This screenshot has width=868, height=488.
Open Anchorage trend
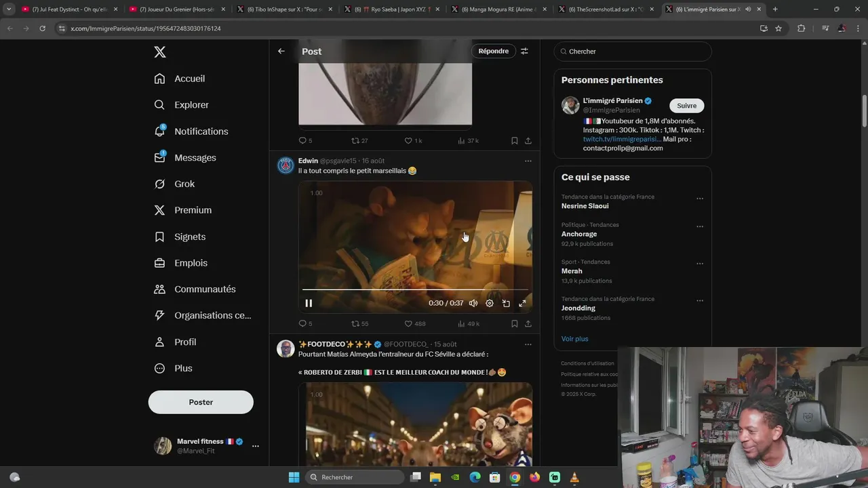[579, 234]
